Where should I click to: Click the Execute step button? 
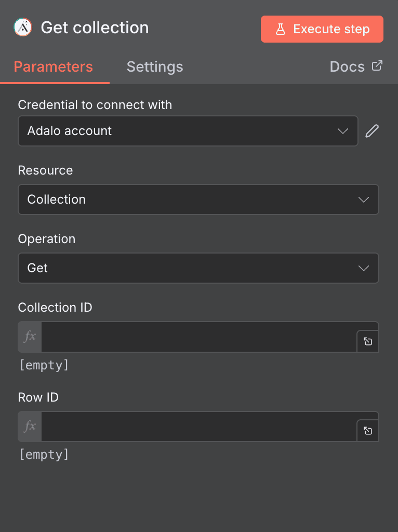(322, 29)
